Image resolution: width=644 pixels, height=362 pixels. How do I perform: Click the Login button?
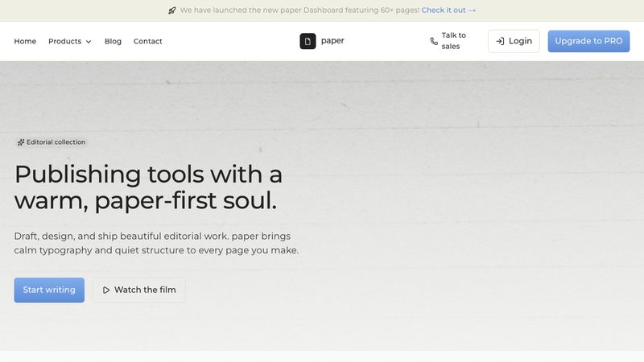514,41
